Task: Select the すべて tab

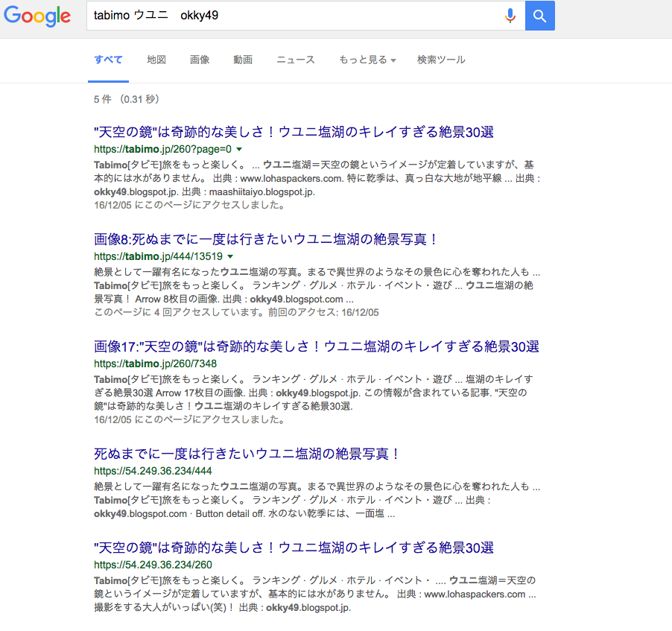Action: click(109, 60)
